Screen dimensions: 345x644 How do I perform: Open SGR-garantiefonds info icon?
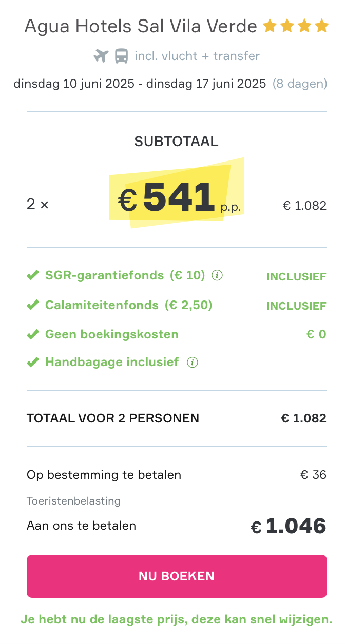218,276
